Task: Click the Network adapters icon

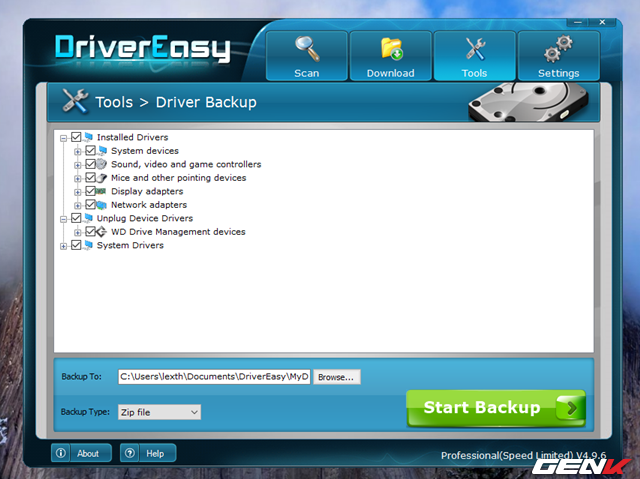Action: [x=102, y=205]
